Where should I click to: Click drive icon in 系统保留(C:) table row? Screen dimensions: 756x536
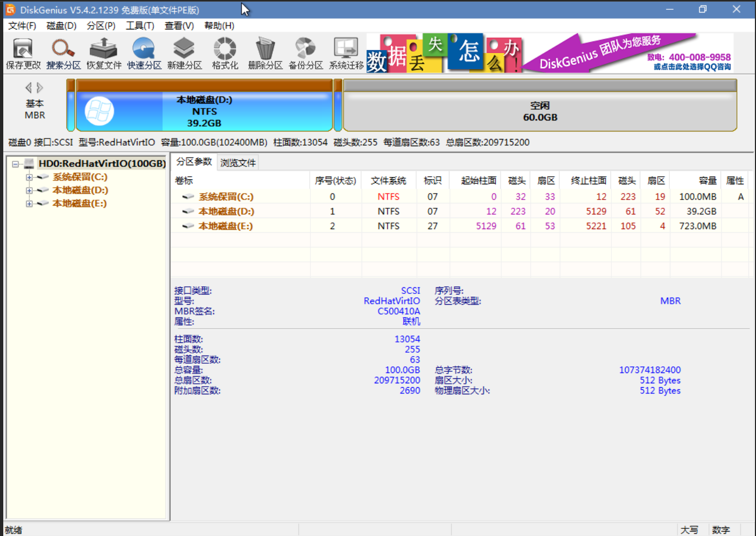(188, 197)
